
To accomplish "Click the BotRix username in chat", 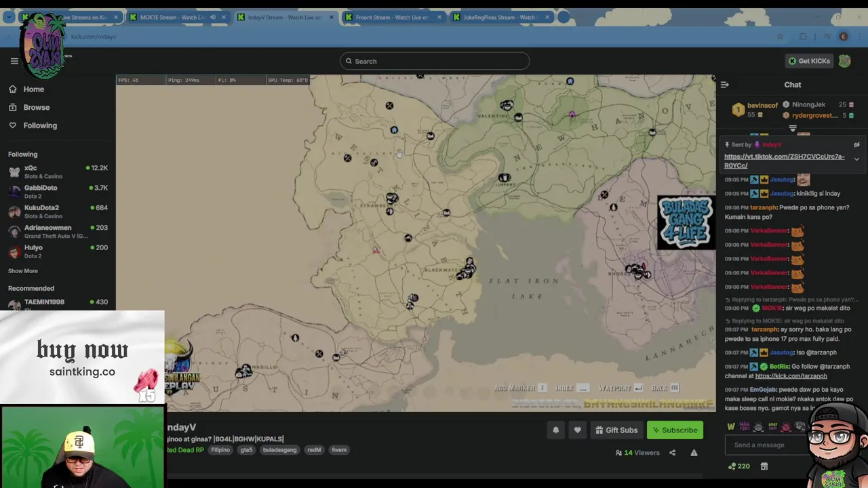I will pyautogui.click(x=780, y=367).
